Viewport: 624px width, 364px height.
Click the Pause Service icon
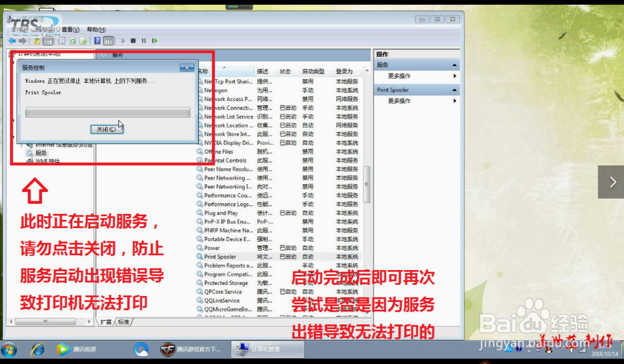(144, 41)
